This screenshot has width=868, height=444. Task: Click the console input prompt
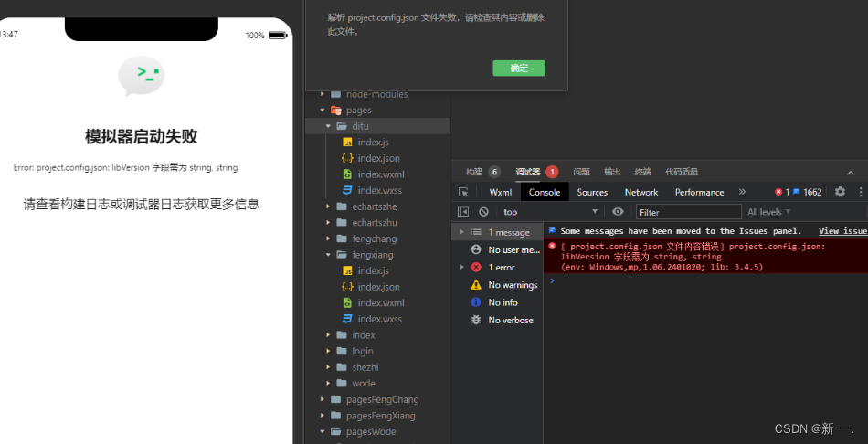pyautogui.click(x=705, y=280)
